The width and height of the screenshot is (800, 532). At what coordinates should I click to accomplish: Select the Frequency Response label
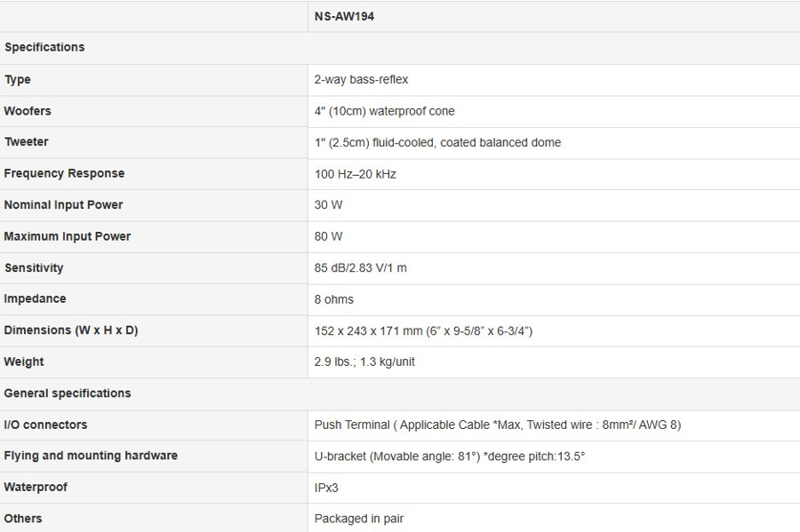point(64,173)
